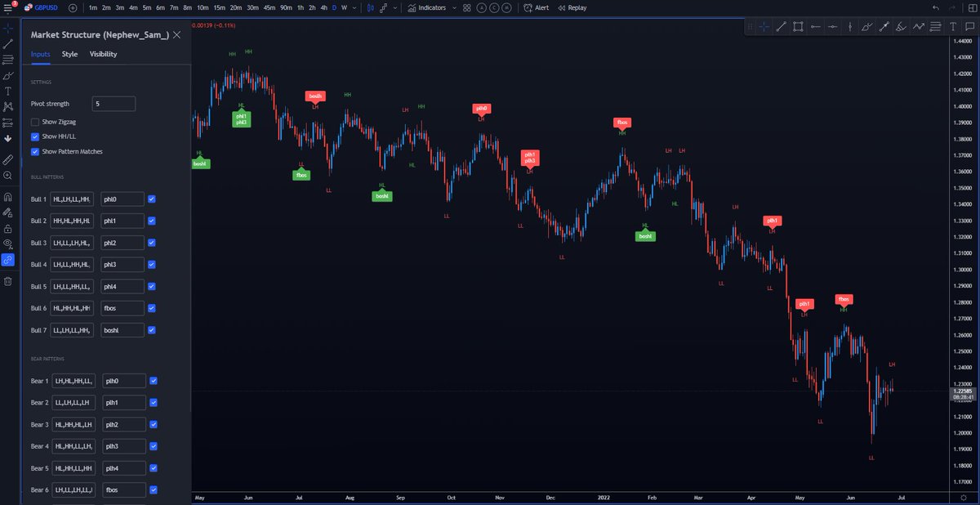Open the main hamburger menu
Viewport: 980px width, 505px height.
[x=8, y=7]
